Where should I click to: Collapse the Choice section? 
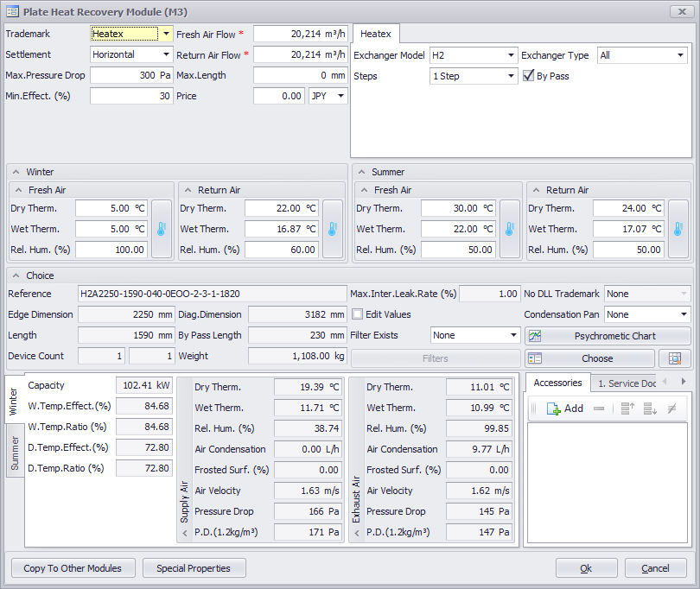coord(16,275)
